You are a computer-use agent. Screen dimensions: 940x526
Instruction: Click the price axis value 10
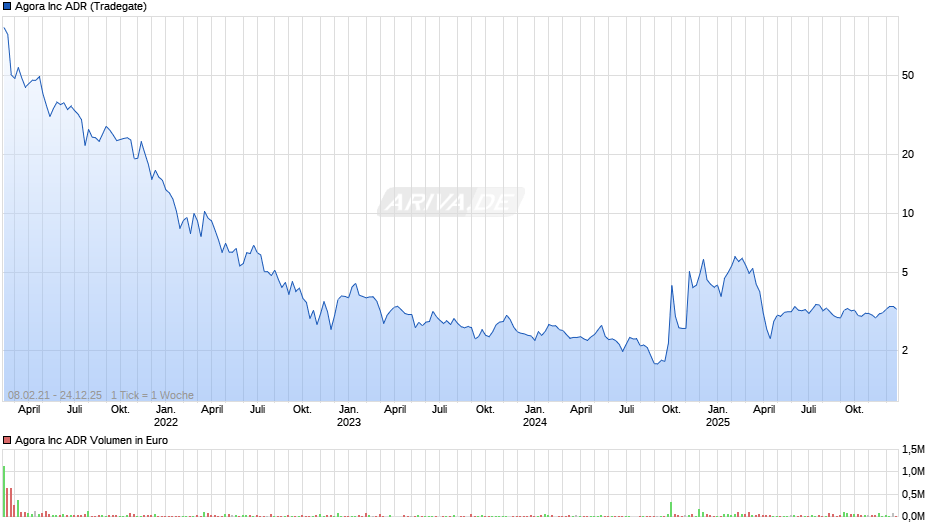point(908,214)
